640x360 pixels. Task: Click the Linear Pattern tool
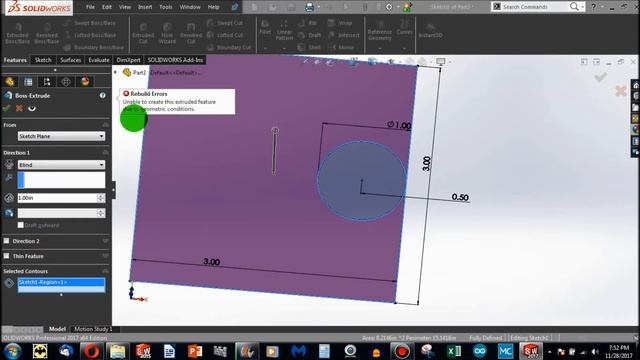pos(284,29)
